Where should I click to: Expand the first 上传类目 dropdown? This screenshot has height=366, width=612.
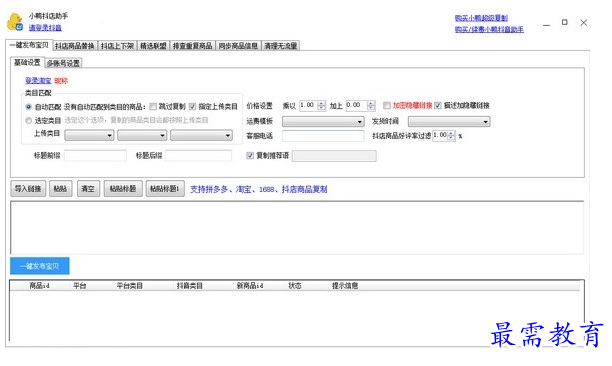click(89, 135)
